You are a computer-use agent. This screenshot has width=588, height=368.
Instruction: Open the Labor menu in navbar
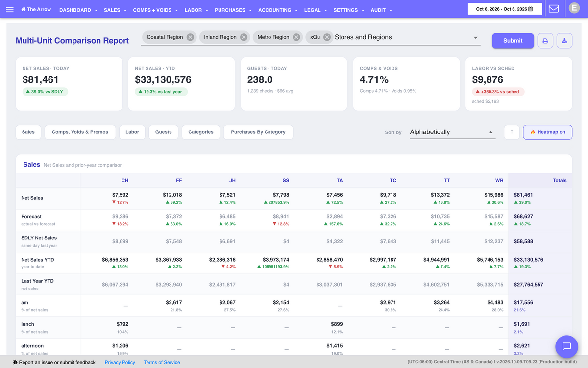[196, 10]
